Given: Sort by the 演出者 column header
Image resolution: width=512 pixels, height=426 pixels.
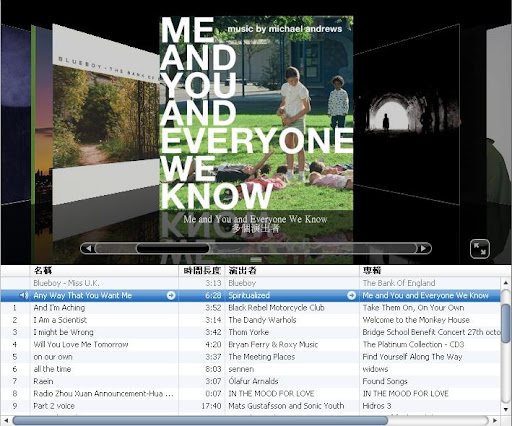Looking at the screenshot, I should 292,271.
